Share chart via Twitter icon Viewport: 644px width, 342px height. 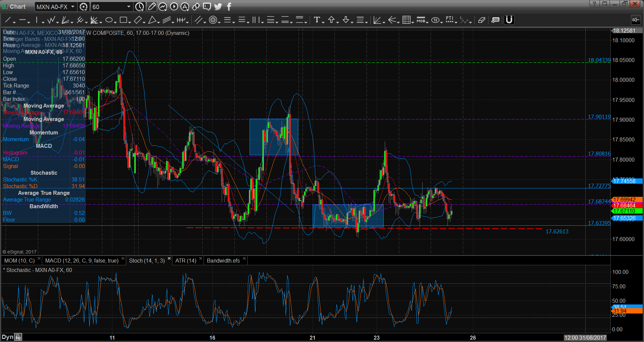218,6
